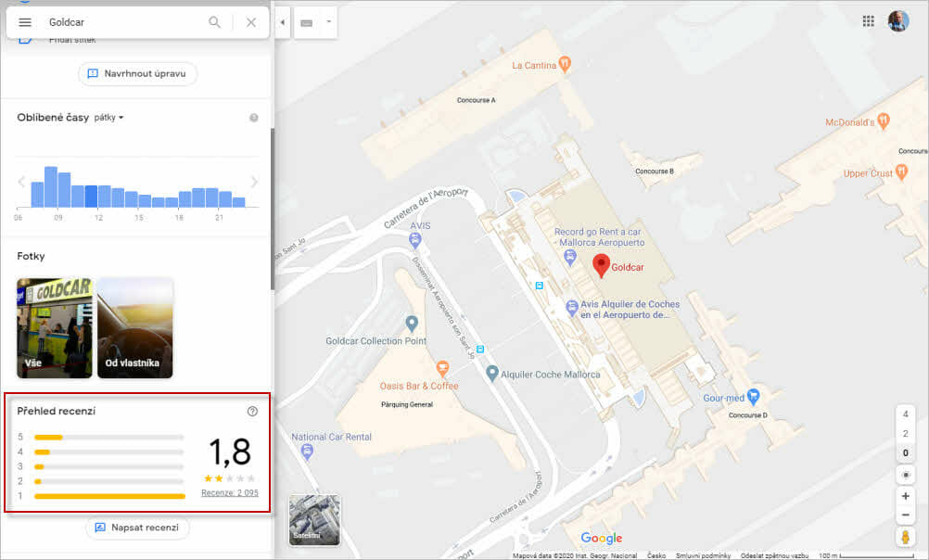929x560 pixels.
Task: Zoom out on the map
Action: pos(905,515)
